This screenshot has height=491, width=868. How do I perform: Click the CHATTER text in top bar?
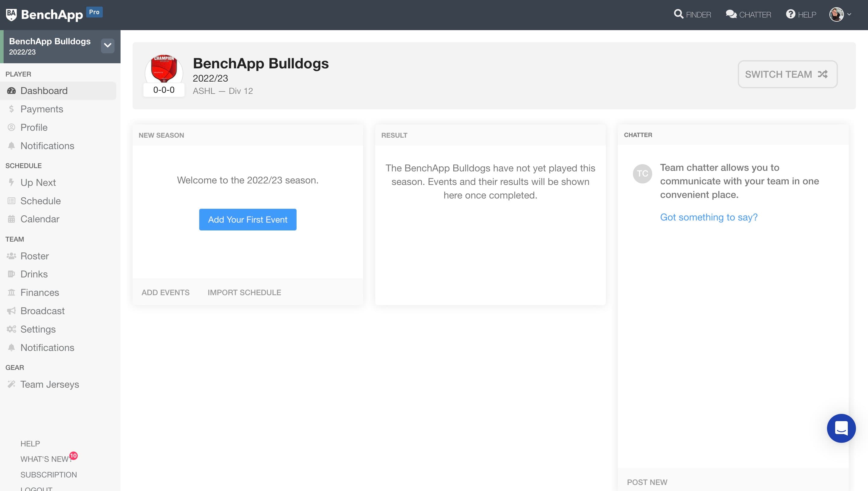point(755,15)
